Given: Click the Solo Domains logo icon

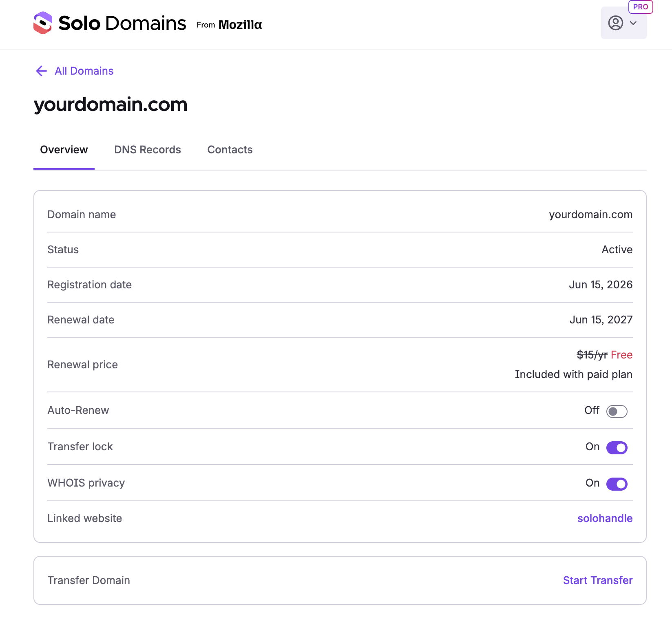Looking at the screenshot, I should coord(43,23).
